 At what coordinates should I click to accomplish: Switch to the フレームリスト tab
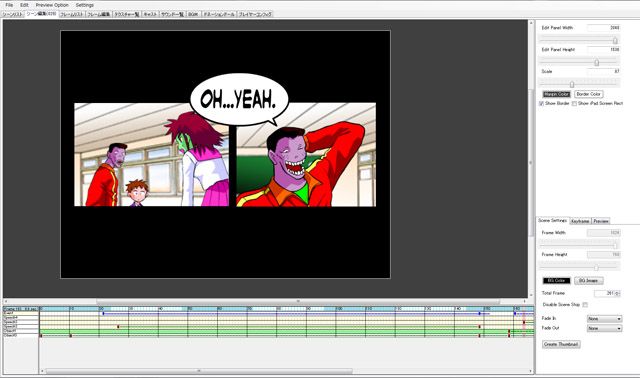(x=72, y=14)
